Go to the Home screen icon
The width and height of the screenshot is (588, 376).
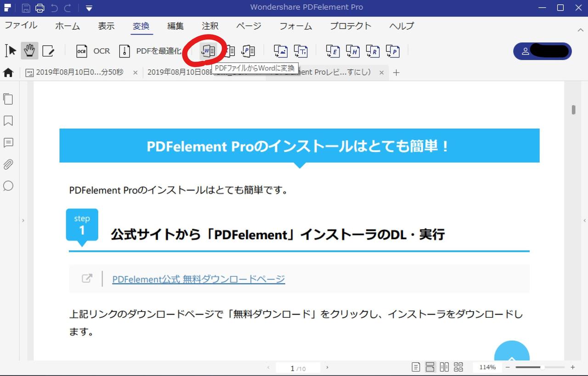8,73
